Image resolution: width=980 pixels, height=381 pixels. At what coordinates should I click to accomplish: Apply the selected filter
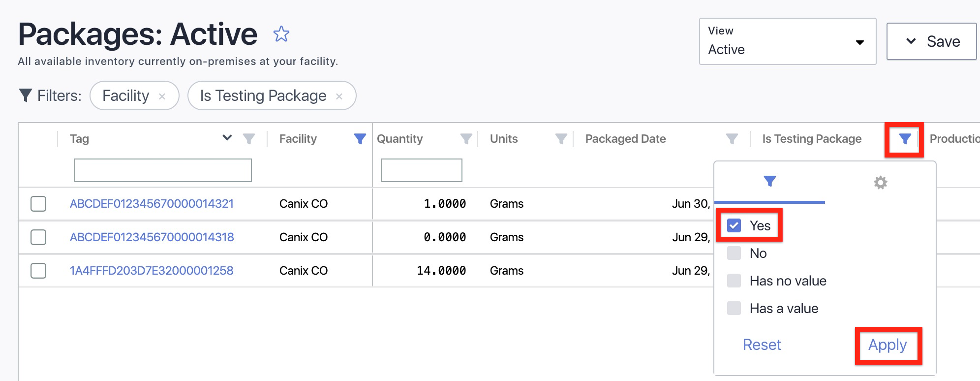click(x=888, y=345)
